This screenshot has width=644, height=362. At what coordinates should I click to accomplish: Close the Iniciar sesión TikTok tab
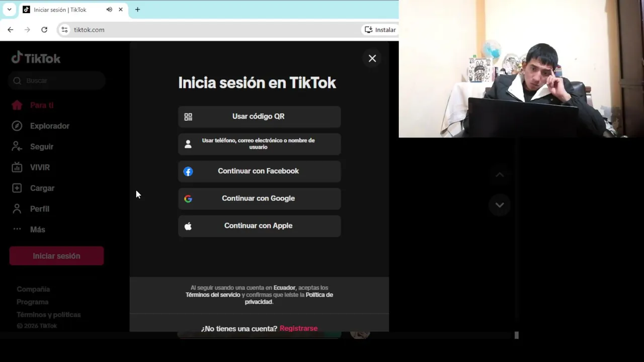[121, 10]
